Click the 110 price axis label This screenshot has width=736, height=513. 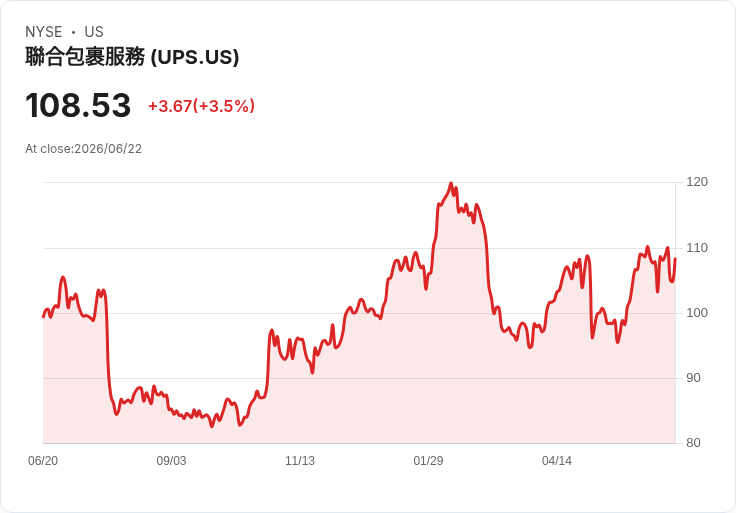(x=697, y=248)
